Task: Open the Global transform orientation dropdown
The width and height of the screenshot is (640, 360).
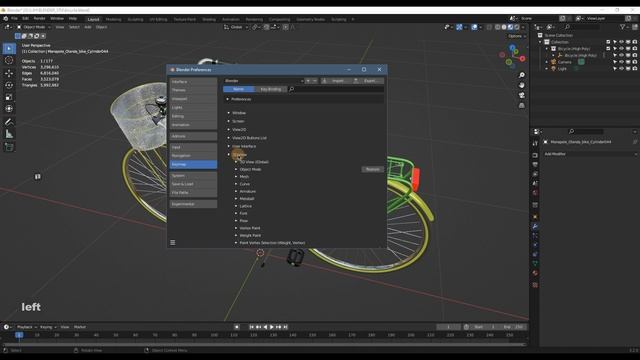Action: (236, 27)
